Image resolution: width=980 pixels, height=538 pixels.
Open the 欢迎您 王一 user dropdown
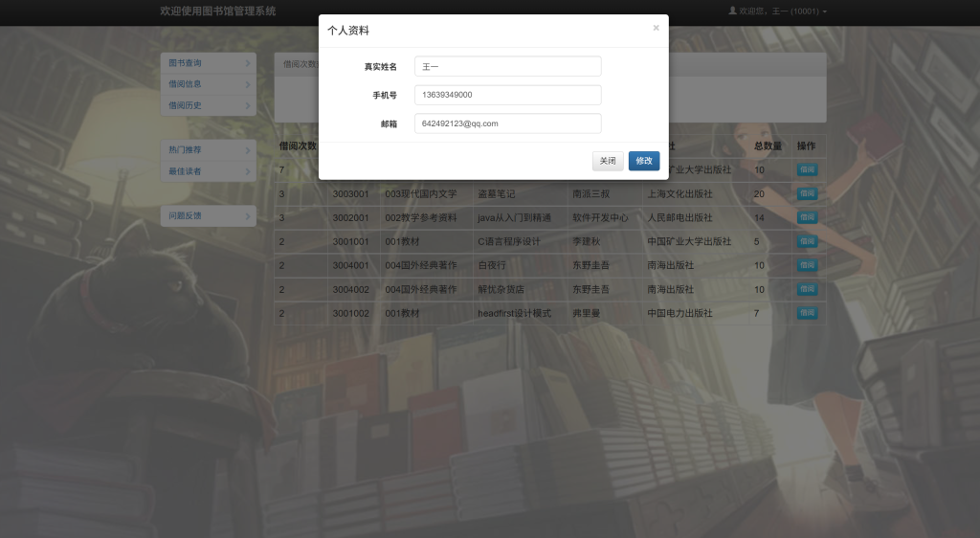777,11
